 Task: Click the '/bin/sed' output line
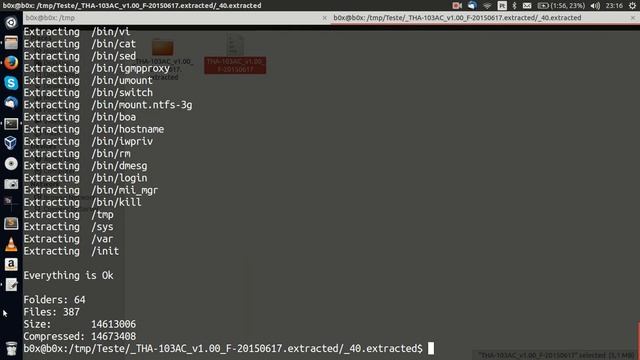coord(80,56)
